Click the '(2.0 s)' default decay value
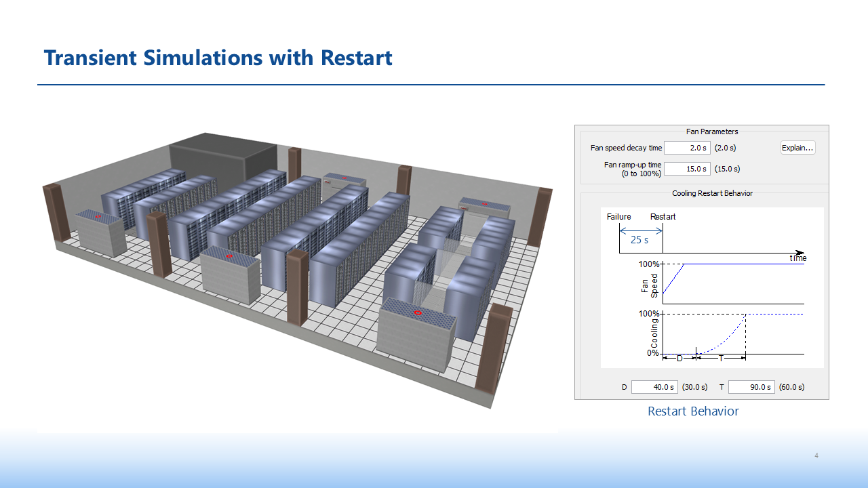The height and width of the screenshot is (488, 868). click(725, 148)
